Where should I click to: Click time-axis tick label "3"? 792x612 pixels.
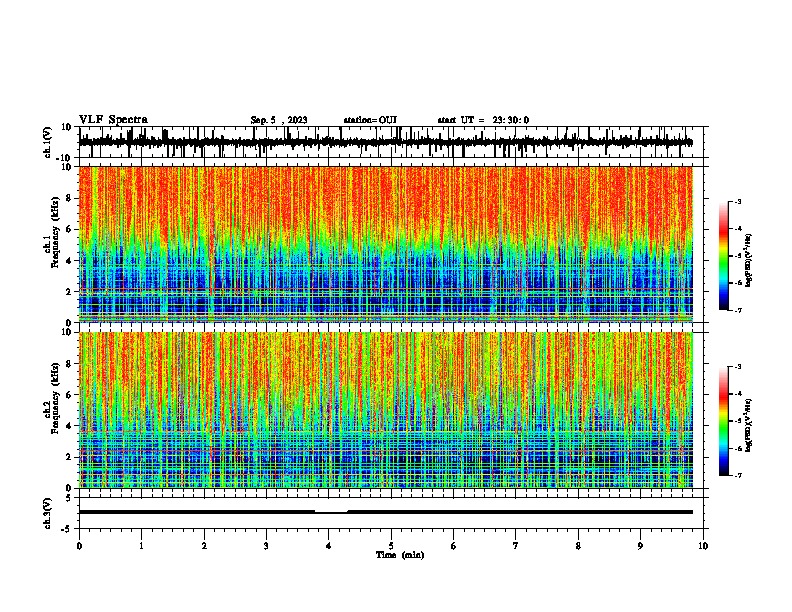click(266, 546)
